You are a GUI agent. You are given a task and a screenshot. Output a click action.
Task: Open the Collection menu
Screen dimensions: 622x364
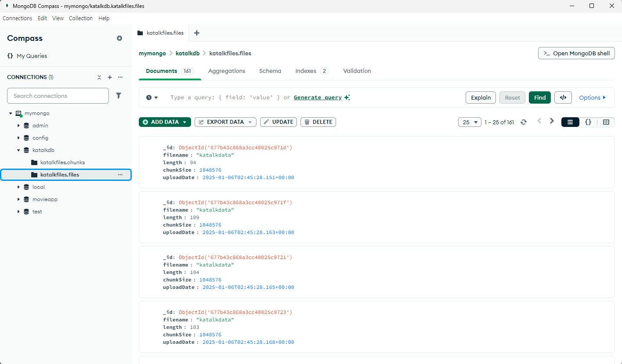(x=81, y=18)
